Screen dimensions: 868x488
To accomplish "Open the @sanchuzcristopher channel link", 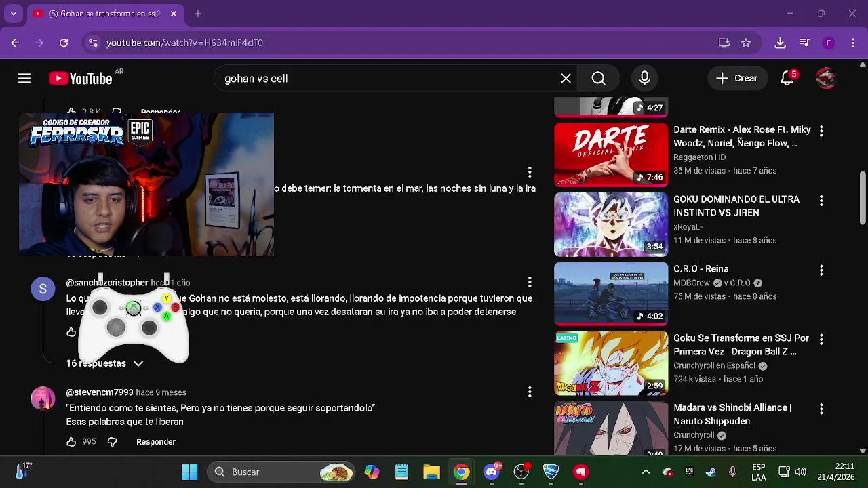I will pyautogui.click(x=107, y=283).
